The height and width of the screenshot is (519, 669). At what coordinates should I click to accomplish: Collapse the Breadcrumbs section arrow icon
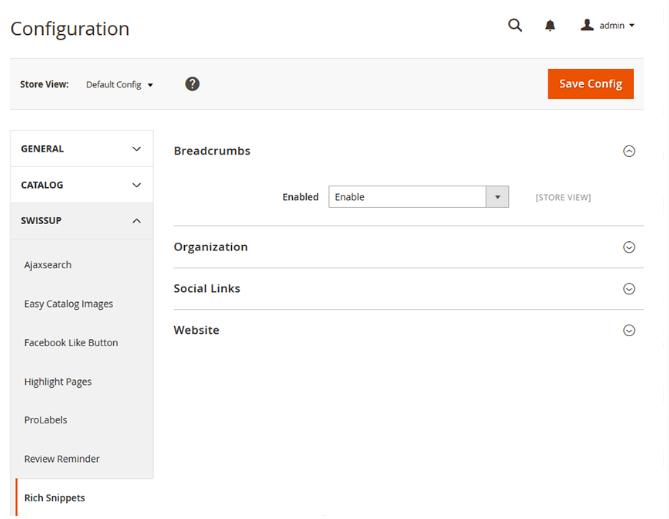(629, 151)
